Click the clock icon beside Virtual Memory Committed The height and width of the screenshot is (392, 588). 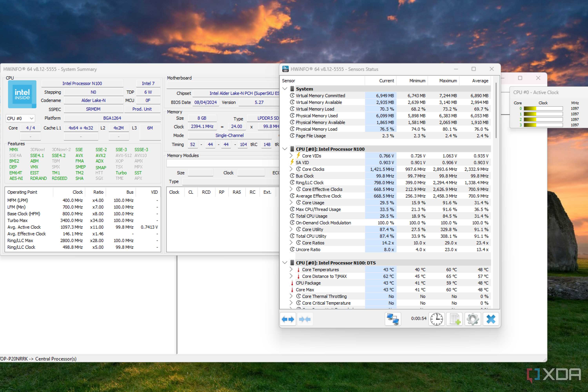click(x=292, y=95)
